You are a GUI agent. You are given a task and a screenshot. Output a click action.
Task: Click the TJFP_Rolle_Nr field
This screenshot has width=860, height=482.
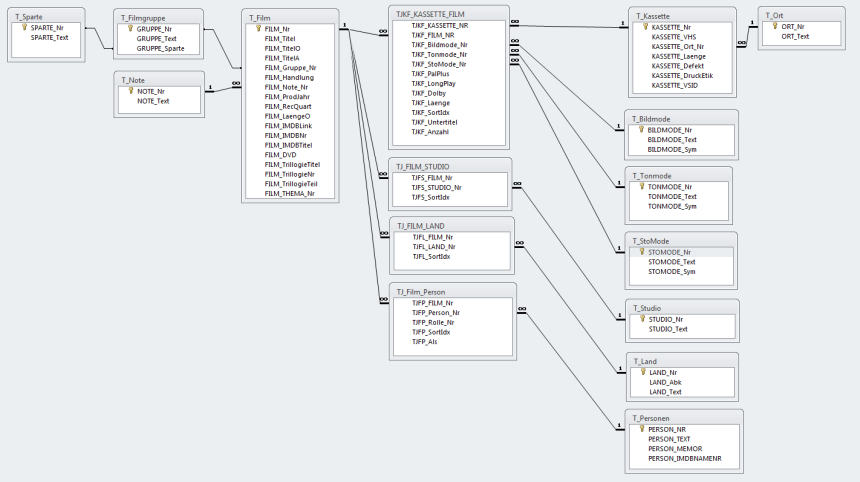click(x=435, y=322)
